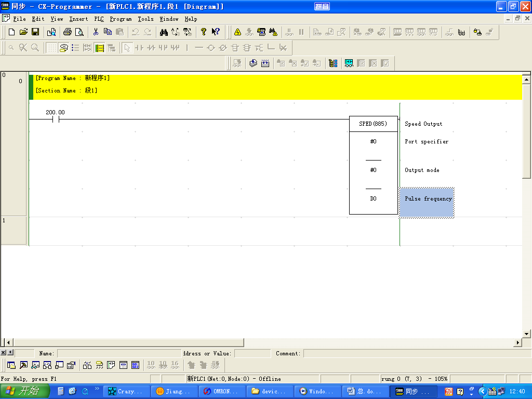Click vertical scrollbar up arrow
This screenshot has height=399, width=532.
point(526,80)
